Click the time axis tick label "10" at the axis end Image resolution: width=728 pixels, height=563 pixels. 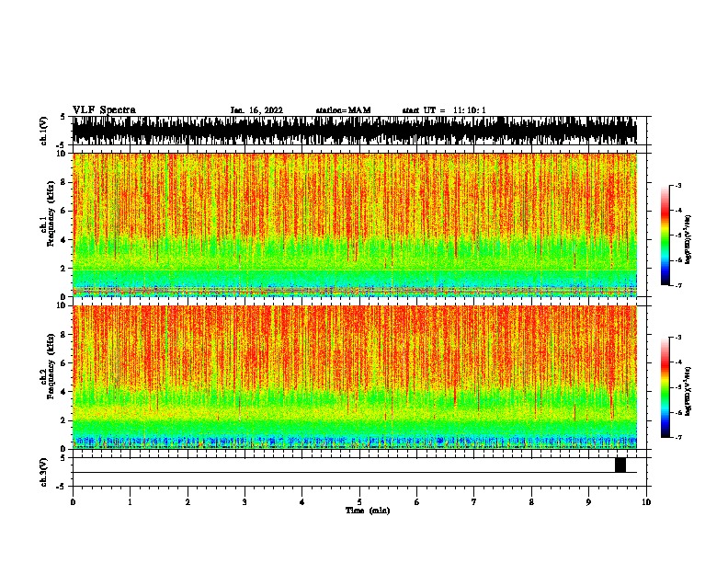646,502
